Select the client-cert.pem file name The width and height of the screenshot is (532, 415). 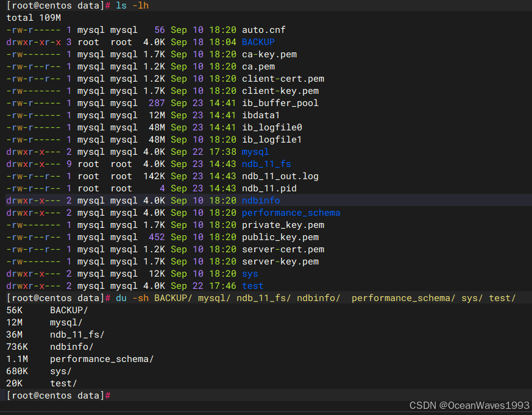tap(283, 79)
